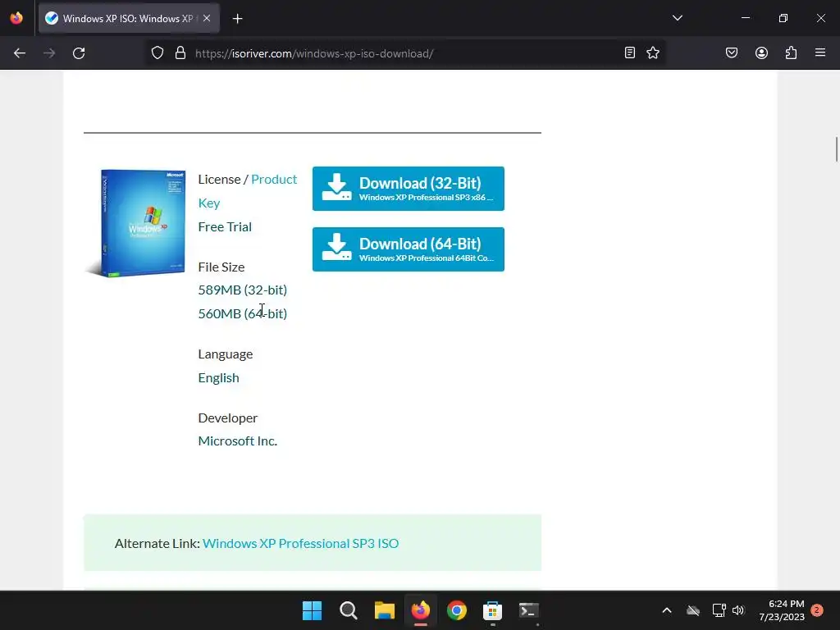
Task: Open the Product Key link
Action: 248,190
